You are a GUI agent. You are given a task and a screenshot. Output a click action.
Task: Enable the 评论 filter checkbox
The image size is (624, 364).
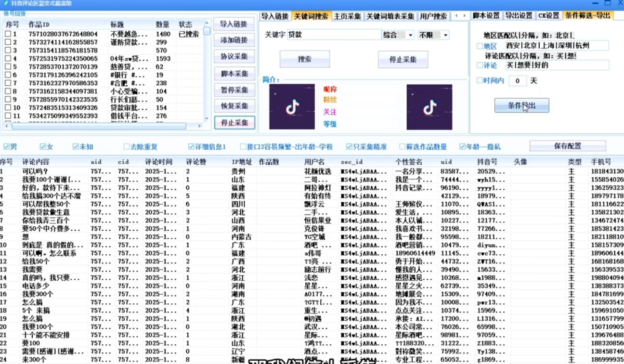(480, 65)
